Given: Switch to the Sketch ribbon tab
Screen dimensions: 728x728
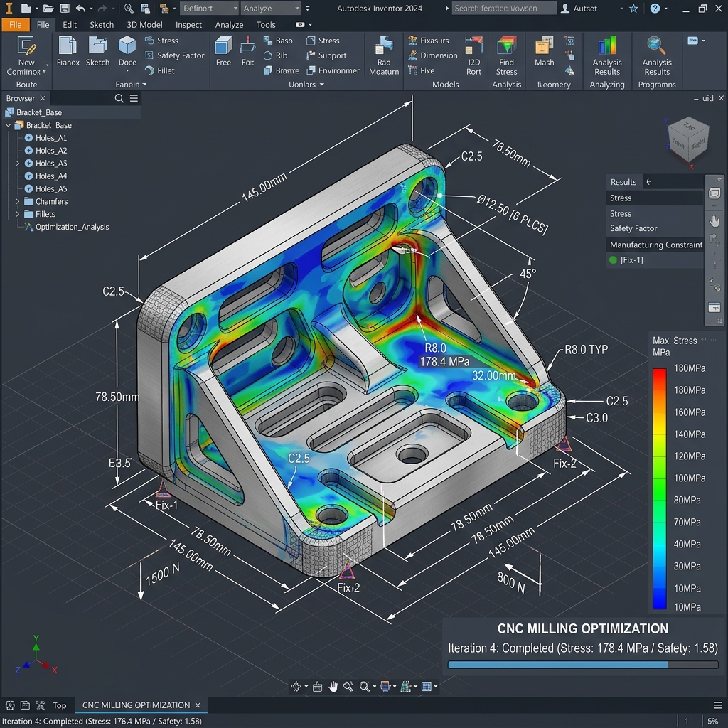Looking at the screenshot, I should [x=102, y=25].
